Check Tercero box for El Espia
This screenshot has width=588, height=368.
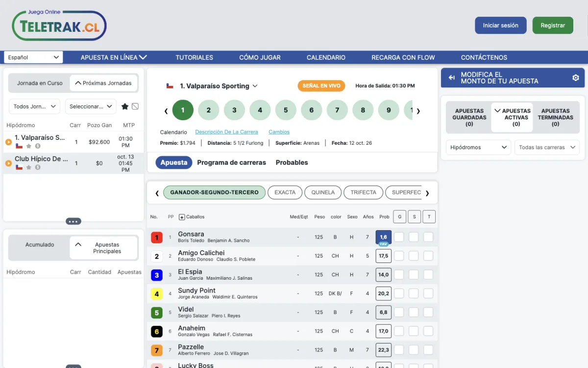click(429, 275)
